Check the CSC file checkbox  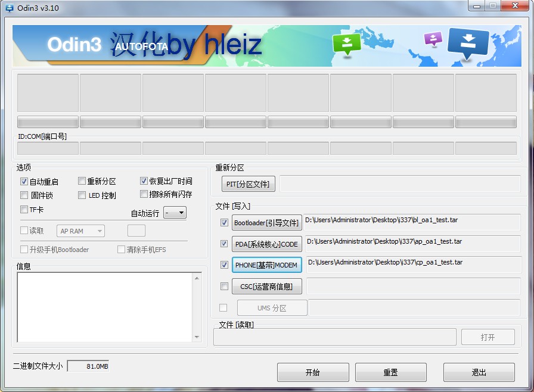pyautogui.click(x=224, y=286)
